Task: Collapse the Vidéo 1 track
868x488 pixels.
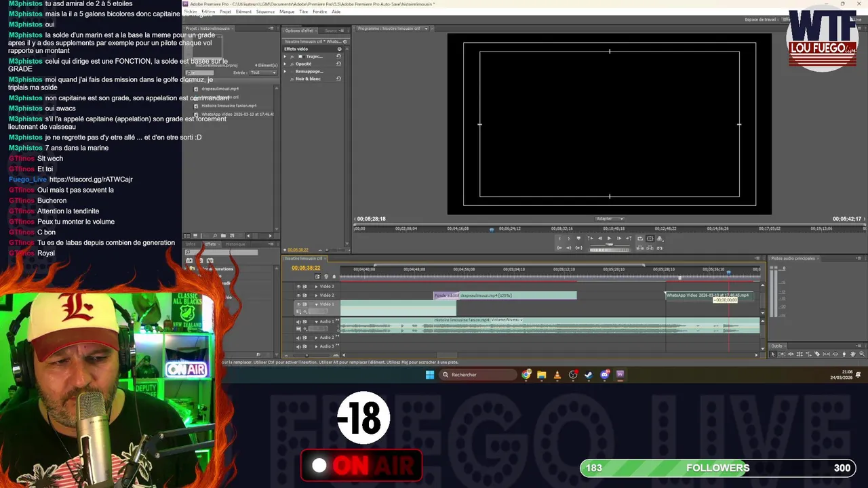Action: (316, 304)
